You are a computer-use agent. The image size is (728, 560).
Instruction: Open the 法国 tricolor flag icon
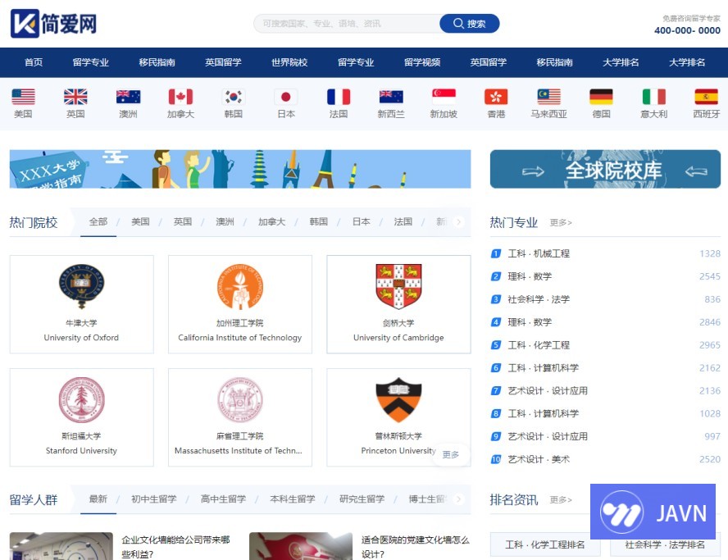click(x=339, y=97)
